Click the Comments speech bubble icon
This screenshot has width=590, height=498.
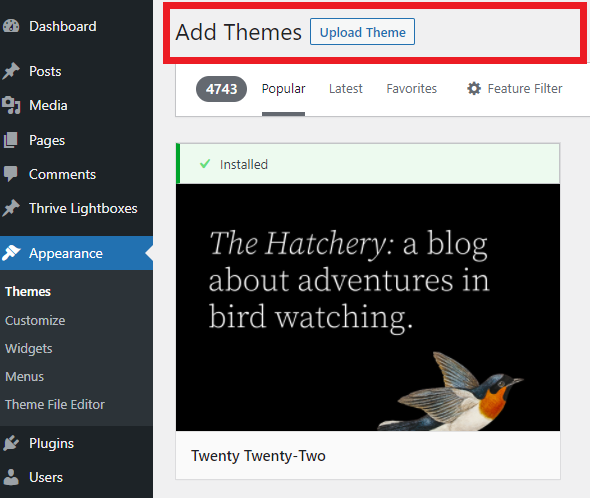pos(11,174)
